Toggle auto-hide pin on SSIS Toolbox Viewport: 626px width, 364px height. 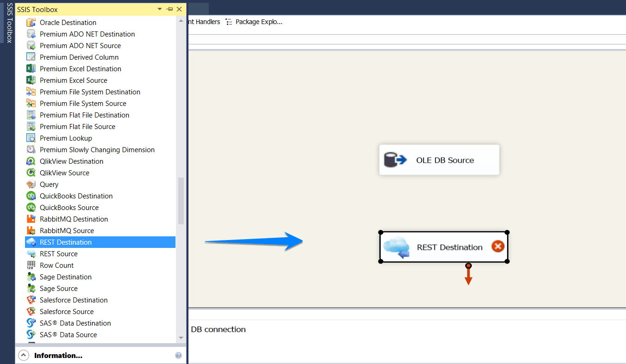pyautogui.click(x=169, y=9)
